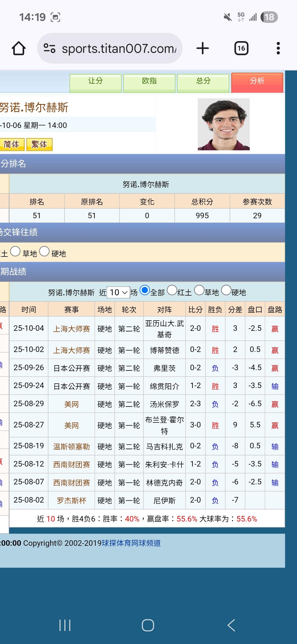This screenshot has width=297, height=644.
Task: Tap the URL address bar field
Action: pyautogui.click(x=118, y=48)
